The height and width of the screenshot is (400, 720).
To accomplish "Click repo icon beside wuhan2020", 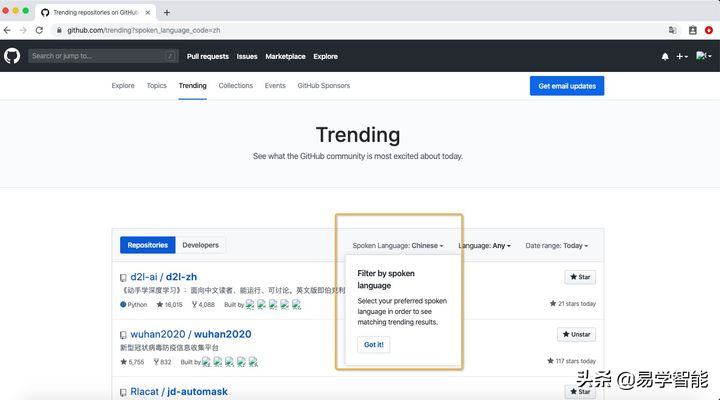I will 123,335.
